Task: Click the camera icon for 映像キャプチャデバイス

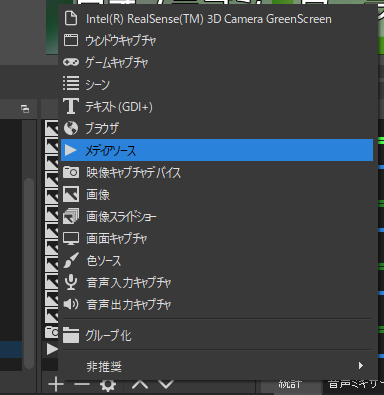Action: pyautogui.click(x=71, y=172)
